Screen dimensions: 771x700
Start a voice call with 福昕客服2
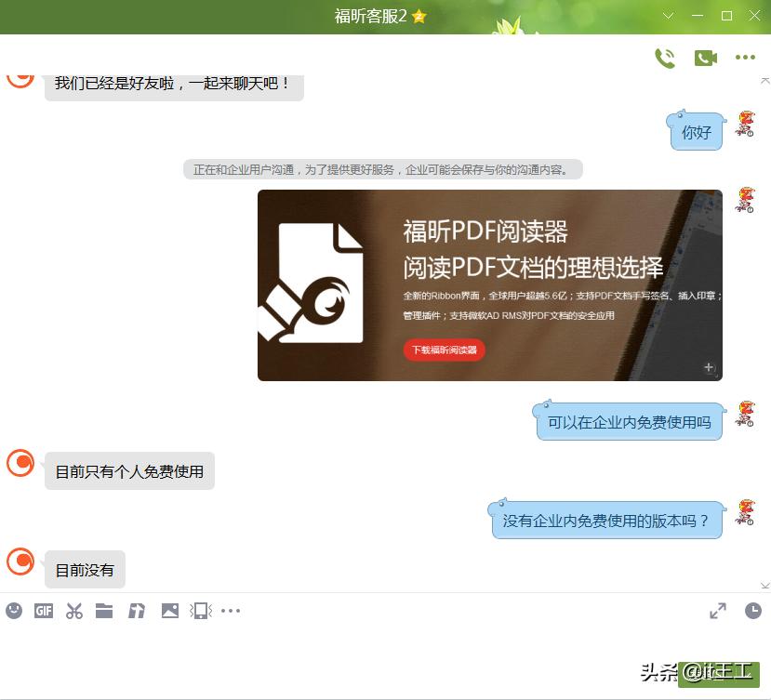point(666,58)
